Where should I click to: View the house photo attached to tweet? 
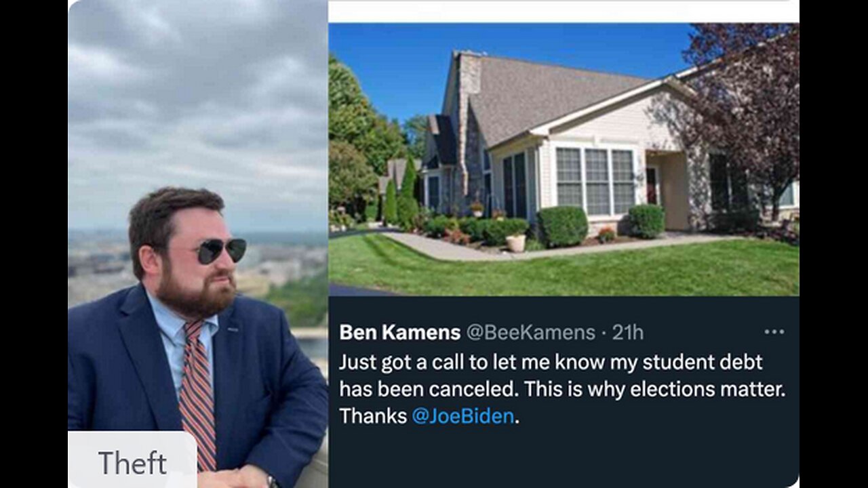(x=564, y=159)
